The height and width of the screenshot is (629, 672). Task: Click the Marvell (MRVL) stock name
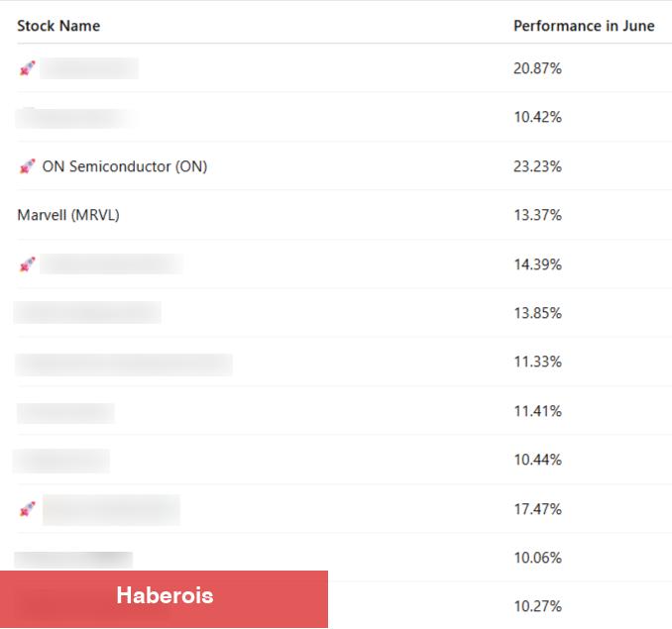click(68, 215)
